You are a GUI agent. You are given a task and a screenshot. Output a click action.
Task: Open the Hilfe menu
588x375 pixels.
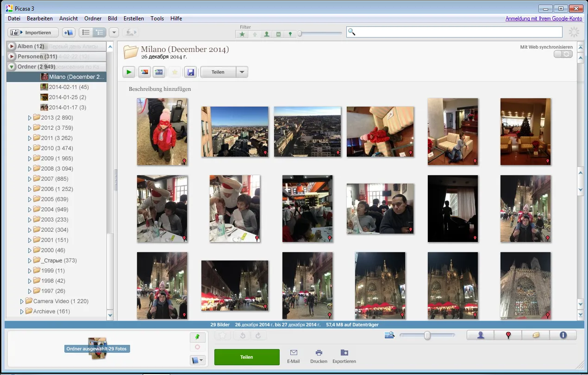[176, 19]
